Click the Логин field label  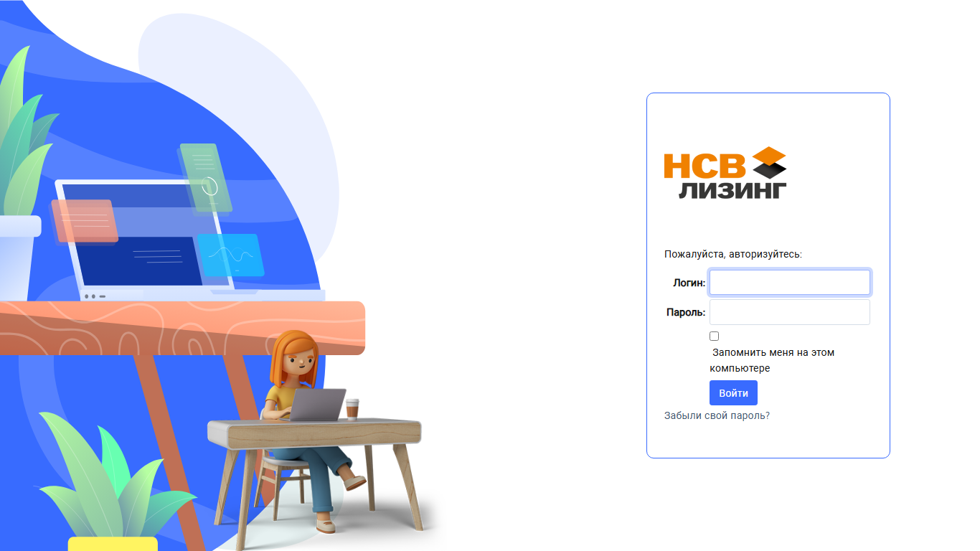pyautogui.click(x=689, y=283)
